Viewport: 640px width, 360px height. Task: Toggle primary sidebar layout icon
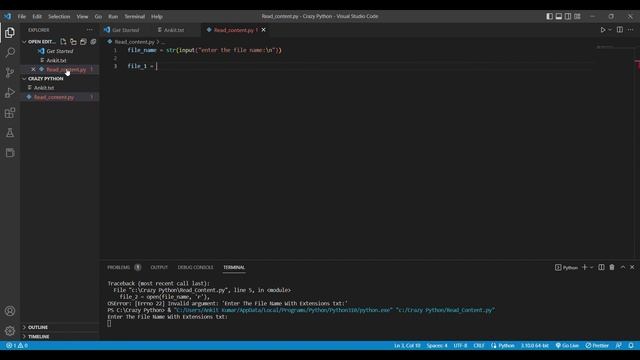[x=549, y=16]
